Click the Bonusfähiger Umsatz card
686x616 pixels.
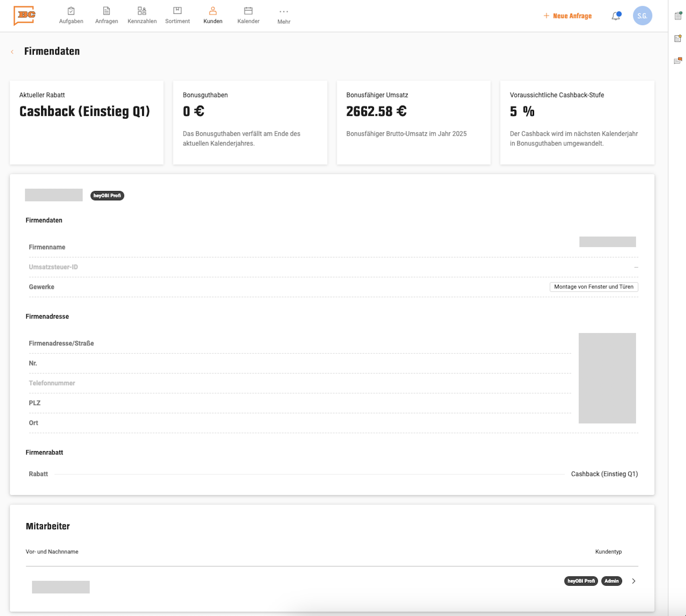point(413,122)
